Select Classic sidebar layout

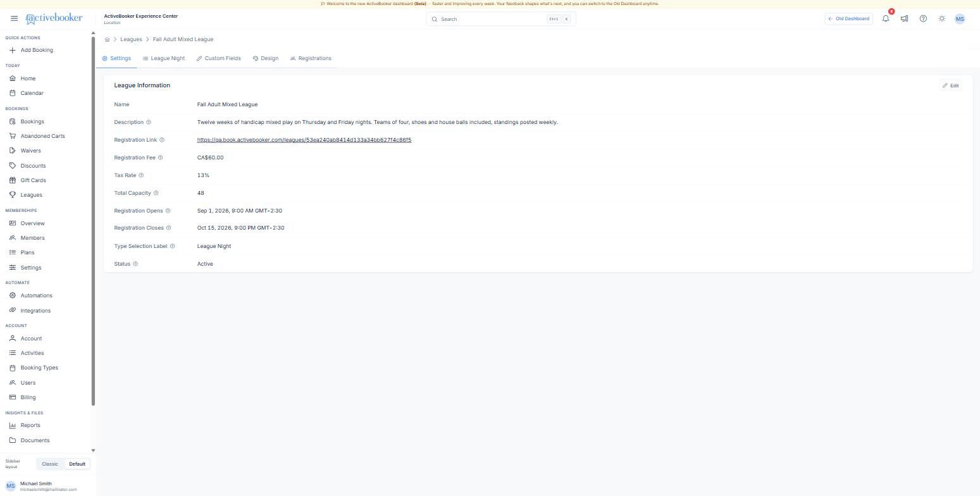point(50,464)
